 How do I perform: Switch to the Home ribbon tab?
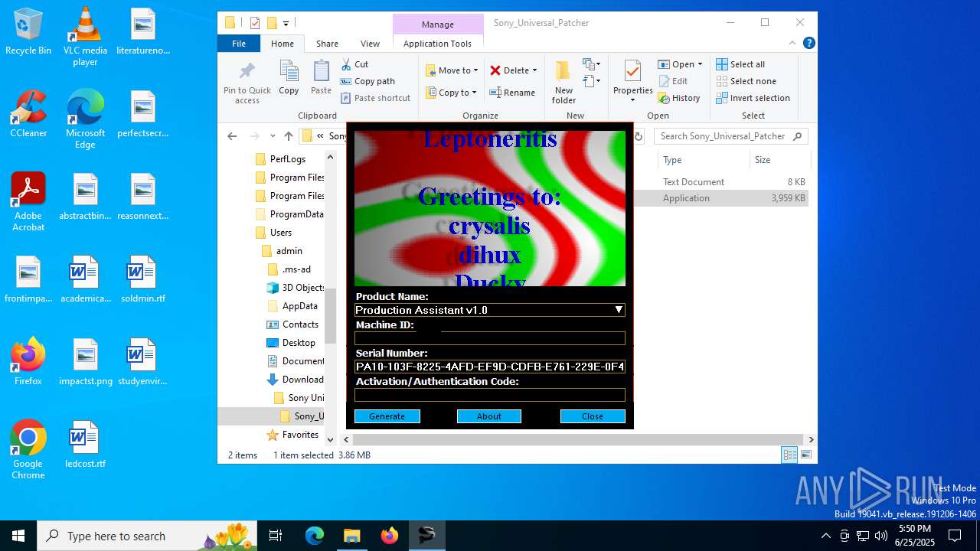pyautogui.click(x=283, y=44)
